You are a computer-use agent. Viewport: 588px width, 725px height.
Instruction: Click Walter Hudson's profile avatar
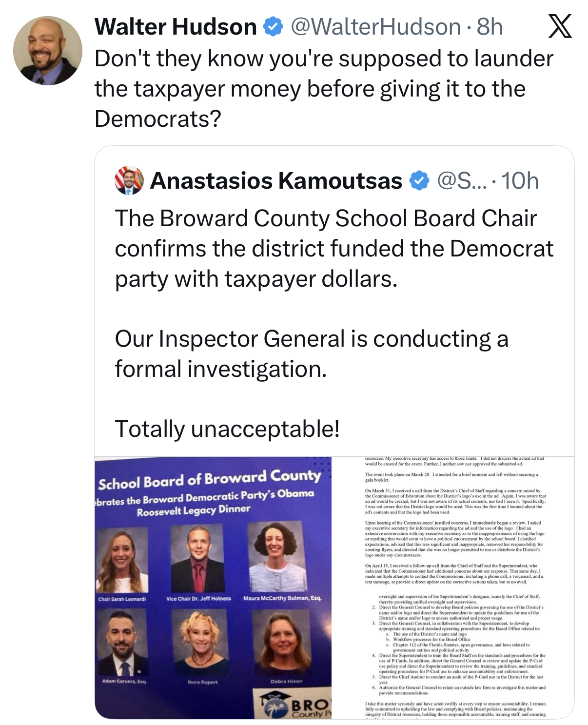pos(48,51)
